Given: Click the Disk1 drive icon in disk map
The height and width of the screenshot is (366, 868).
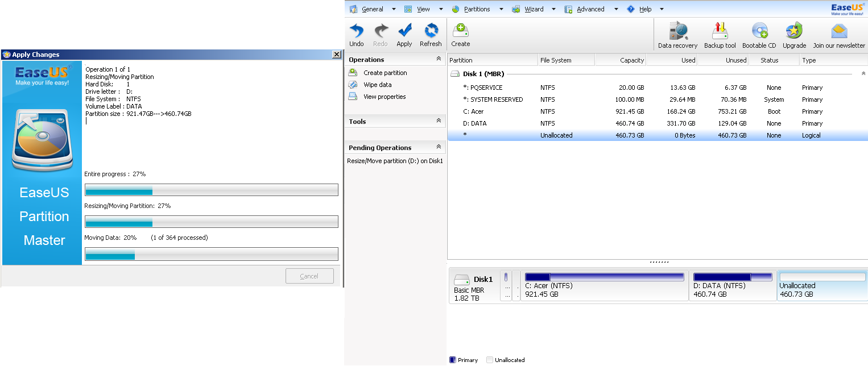Looking at the screenshot, I should pyautogui.click(x=461, y=280).
